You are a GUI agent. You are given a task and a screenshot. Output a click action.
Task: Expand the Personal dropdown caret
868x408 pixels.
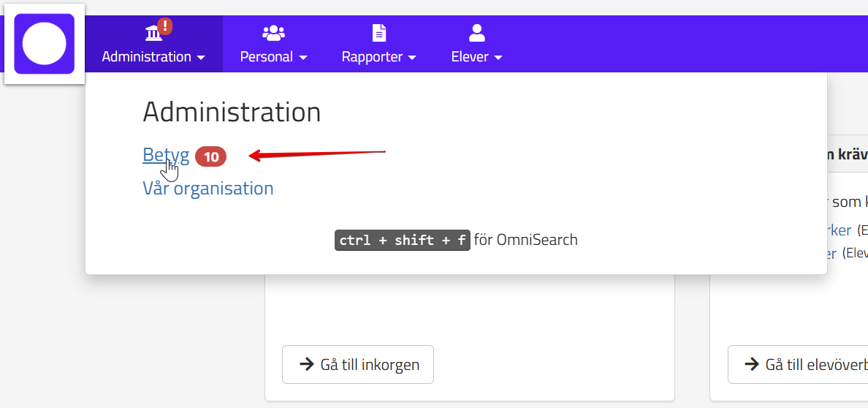[302, 57]
